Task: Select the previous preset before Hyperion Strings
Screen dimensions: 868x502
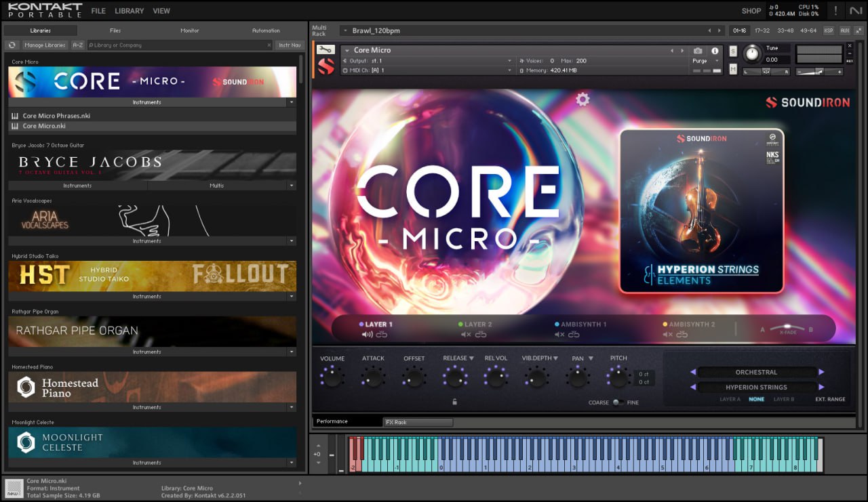Action: coord(693,388)
